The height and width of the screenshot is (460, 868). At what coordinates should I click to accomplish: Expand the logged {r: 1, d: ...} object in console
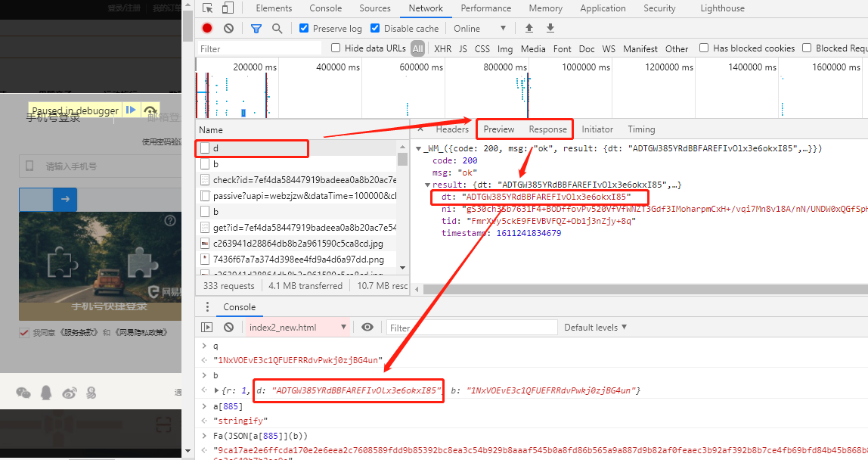[x=216, y=390]
